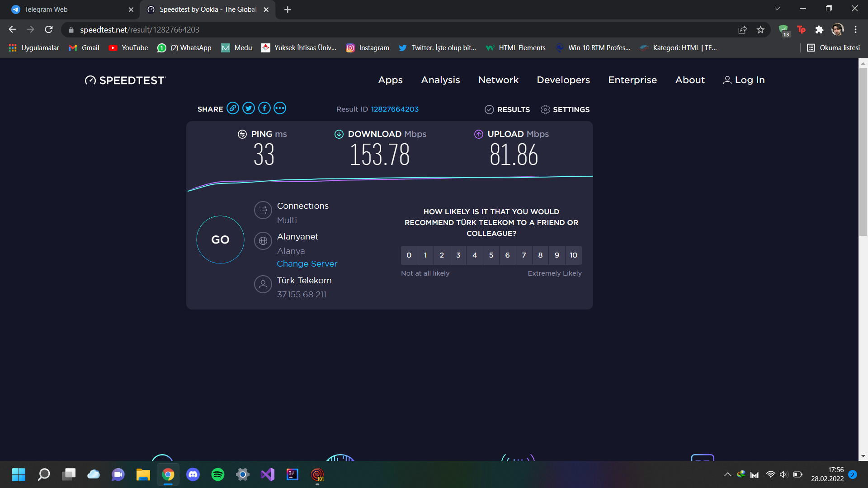This screenshot has height=488, width=868.
Task: Open WhatsApp bookmark
Action: pyautogui.click(x=184, y=48)
